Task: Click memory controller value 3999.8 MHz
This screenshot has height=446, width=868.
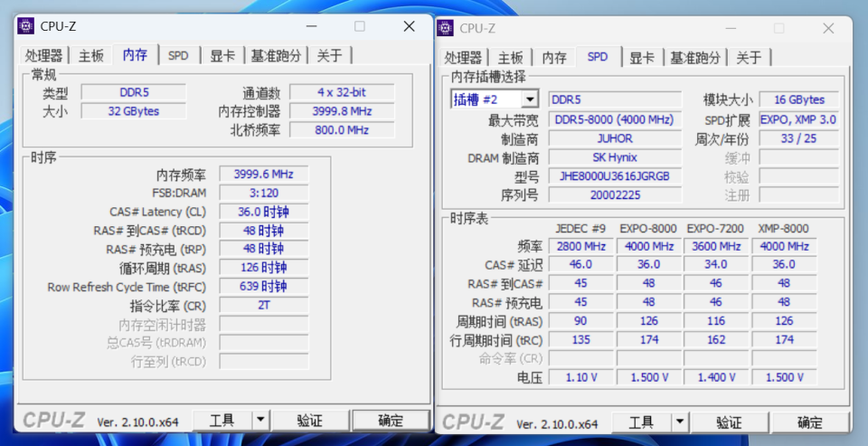Action: tap(342, 111)
